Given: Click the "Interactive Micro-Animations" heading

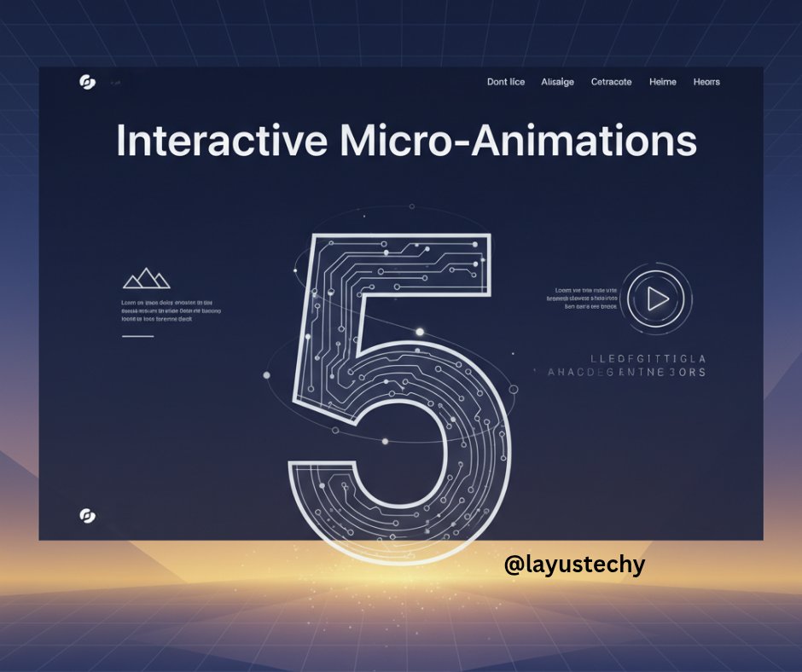Looking at the screenshot, I should [407, 140].
